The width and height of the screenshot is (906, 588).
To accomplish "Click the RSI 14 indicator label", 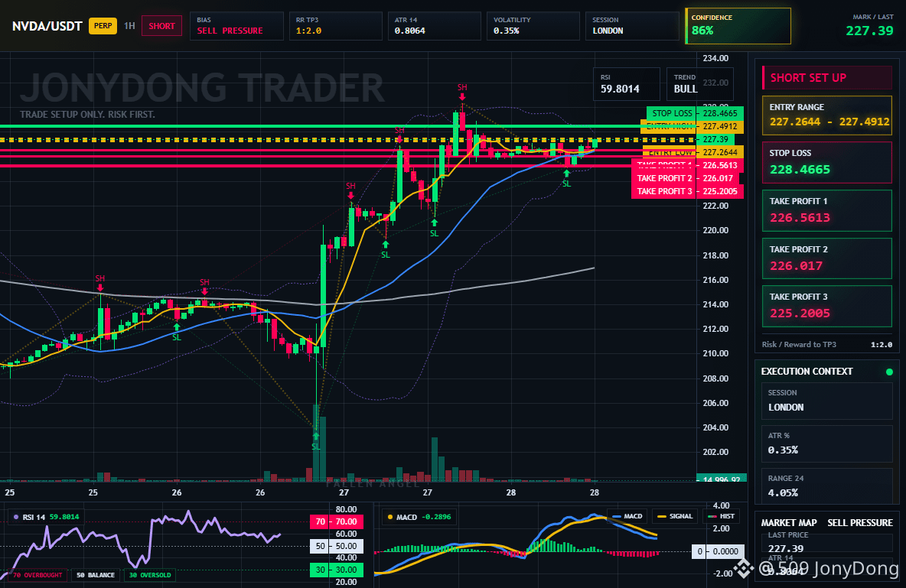I will pos(46,517).
